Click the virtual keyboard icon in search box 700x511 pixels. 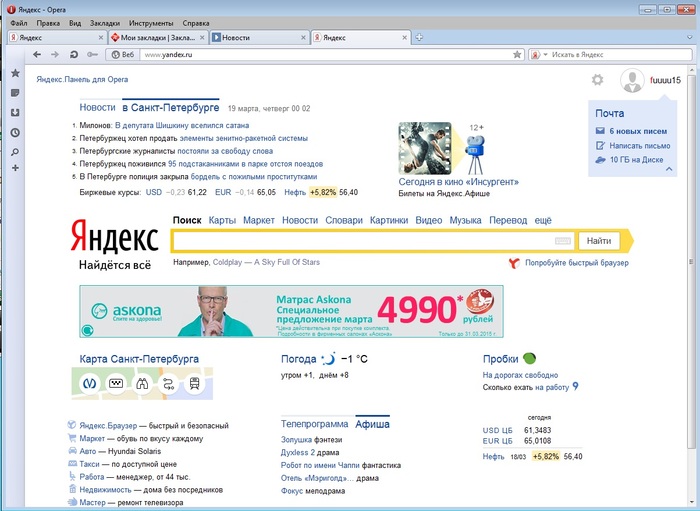pyautogui.click(x=562, y=241)
